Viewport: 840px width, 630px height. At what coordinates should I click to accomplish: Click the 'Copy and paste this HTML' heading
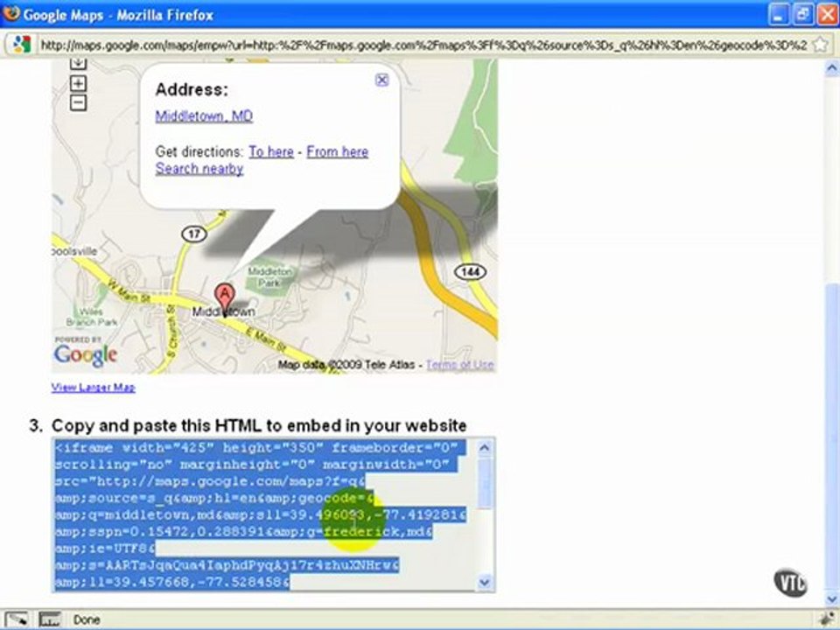coord(259,426)
